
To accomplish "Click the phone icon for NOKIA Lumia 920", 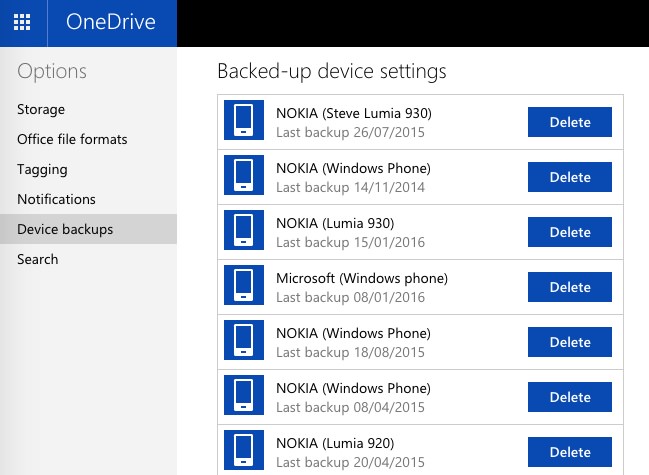I will [244, 450].
